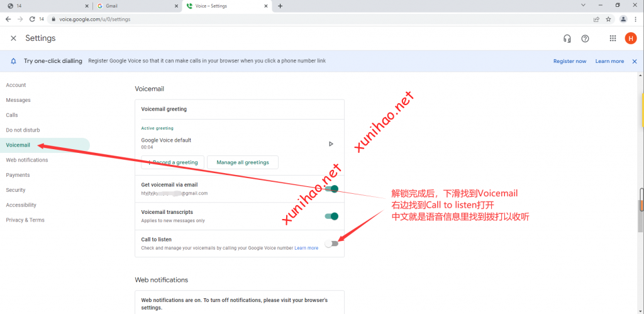
Task: Dismiss the one-click dialling banner
Action: point(635,61)
